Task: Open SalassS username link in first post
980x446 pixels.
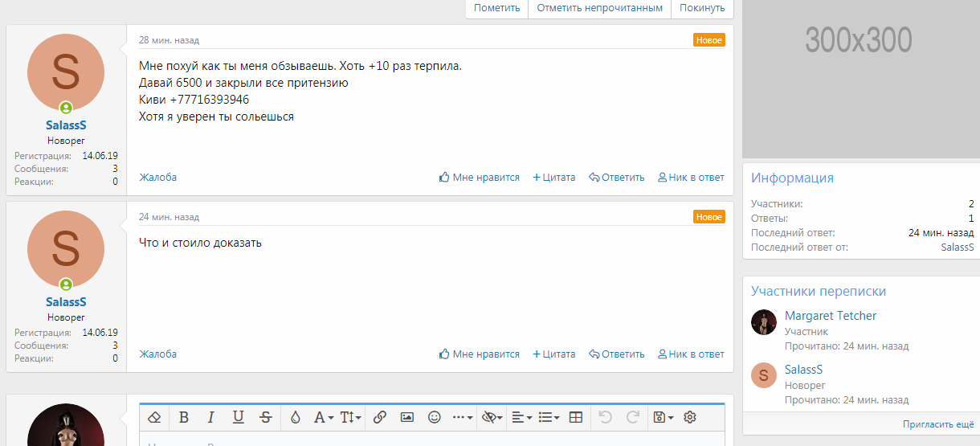Action: click(66, 125)
